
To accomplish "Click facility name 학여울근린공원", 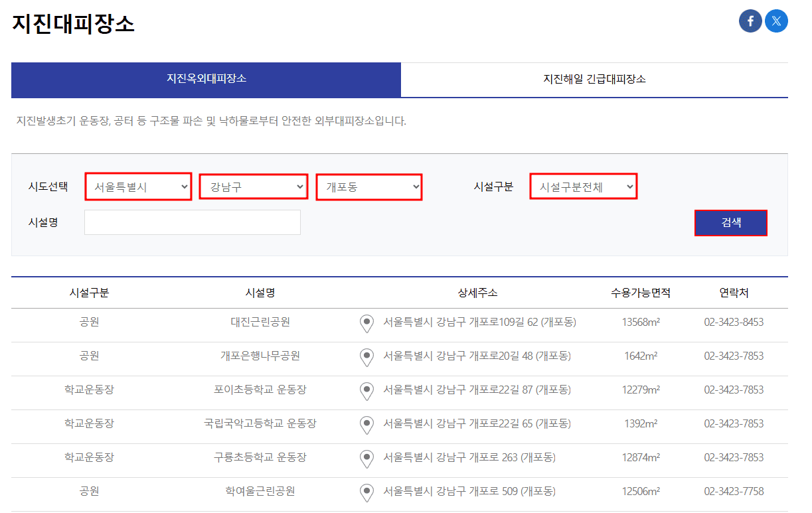I will [260, 491].
